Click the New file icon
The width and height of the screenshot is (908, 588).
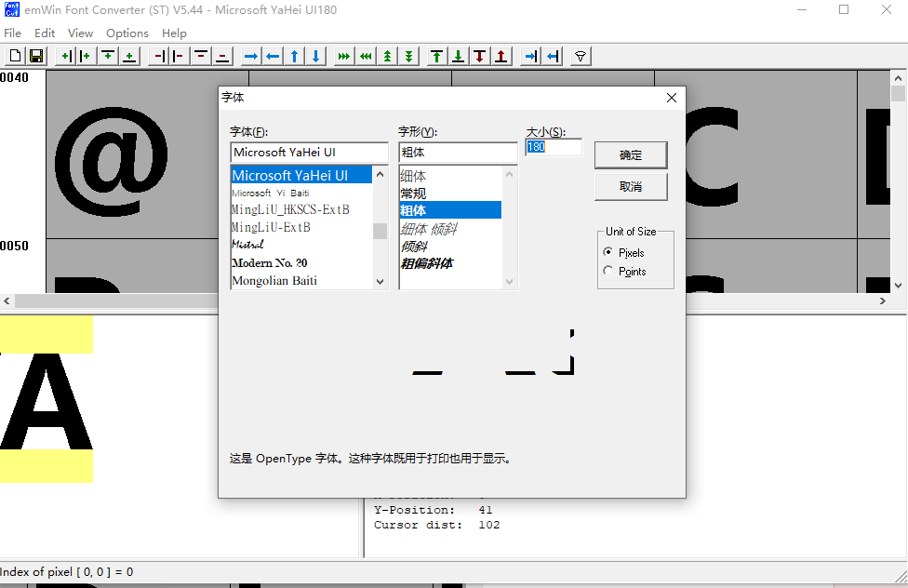coord(15,56)
